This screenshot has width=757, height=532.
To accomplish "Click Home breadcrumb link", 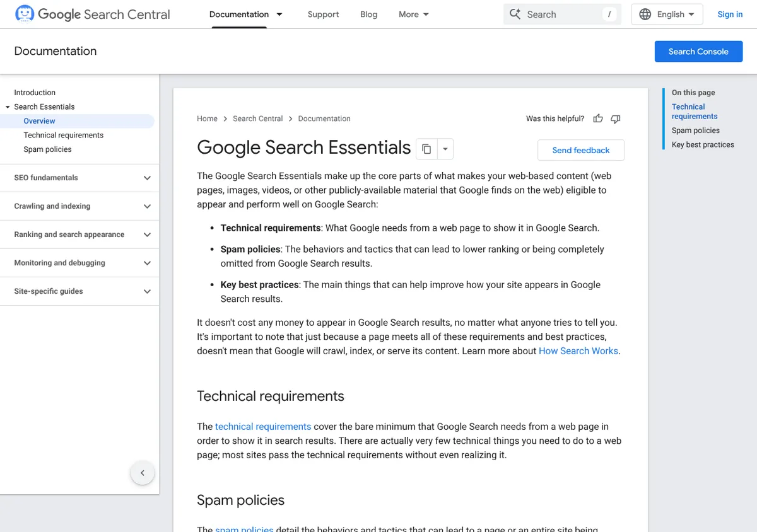I will [207, 119].
